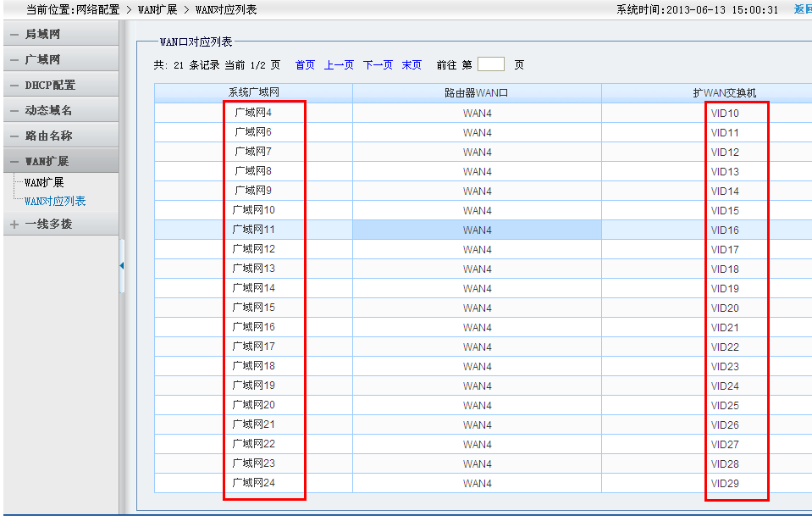
Task: Click the 返回 link at top right
Action: click(803, 9)
